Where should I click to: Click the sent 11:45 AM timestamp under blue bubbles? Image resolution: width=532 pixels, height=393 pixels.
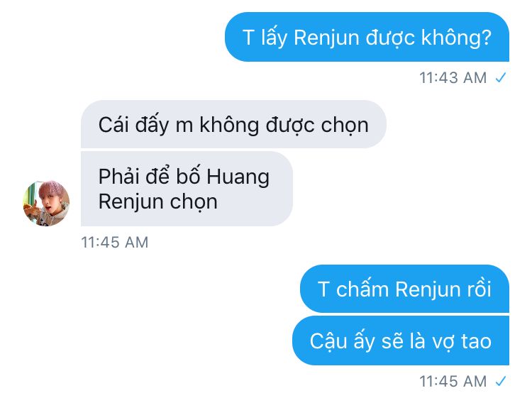pos(453,381)
